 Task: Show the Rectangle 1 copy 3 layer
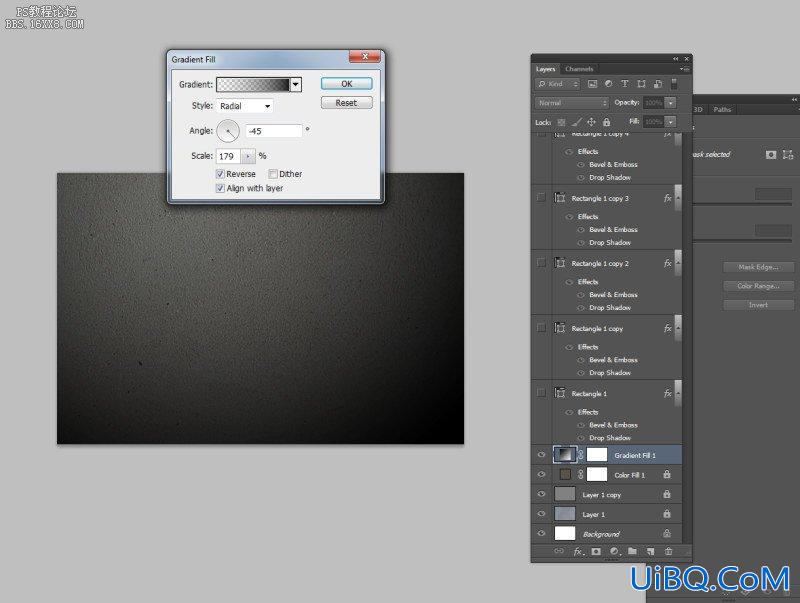click(x=541, y=197)
